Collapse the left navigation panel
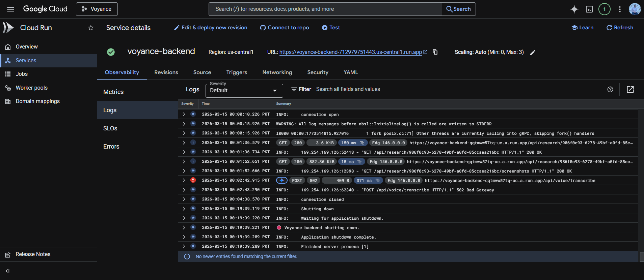This screenshot has width=644, height=280. tap(7, 271)
